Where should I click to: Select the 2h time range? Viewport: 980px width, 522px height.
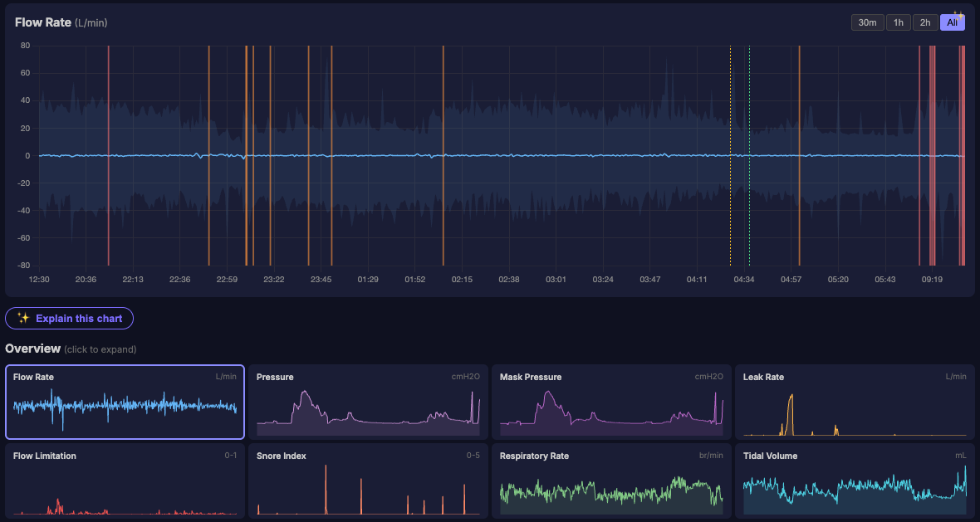925,22
